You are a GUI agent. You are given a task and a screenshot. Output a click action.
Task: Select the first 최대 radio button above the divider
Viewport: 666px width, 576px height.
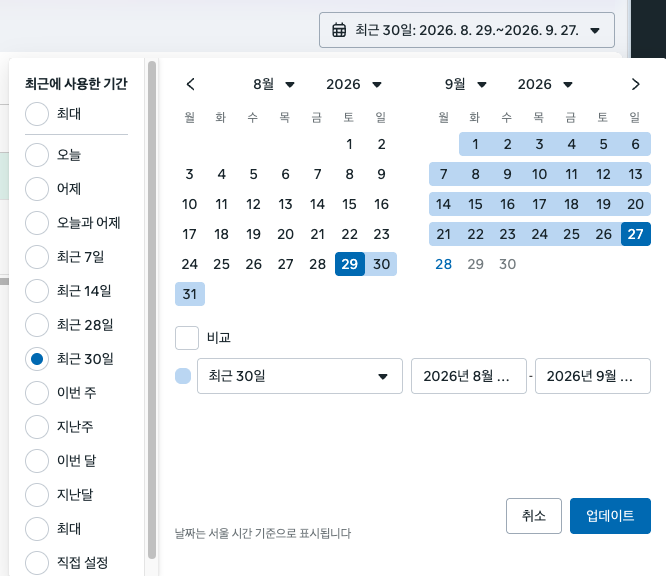pos(37,114)
